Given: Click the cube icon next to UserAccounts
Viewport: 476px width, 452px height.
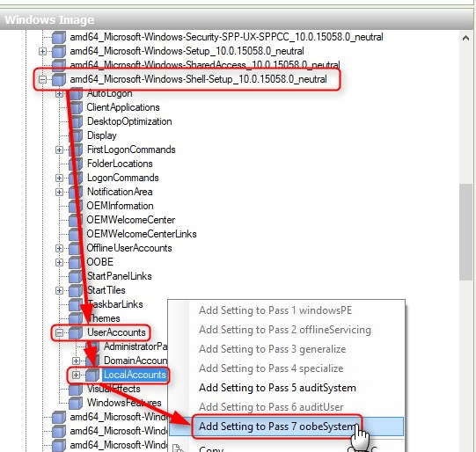Looking at the screenshot, I should (x=76, y=332).
